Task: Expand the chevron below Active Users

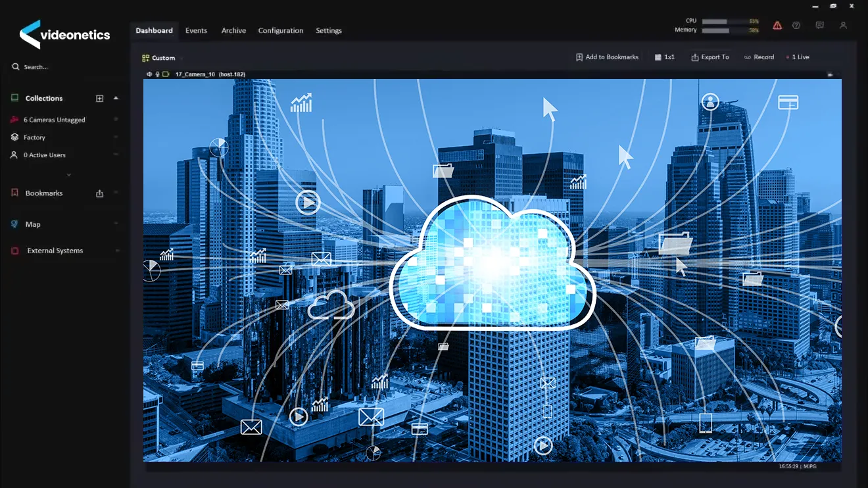Action: tap(69, 175)
